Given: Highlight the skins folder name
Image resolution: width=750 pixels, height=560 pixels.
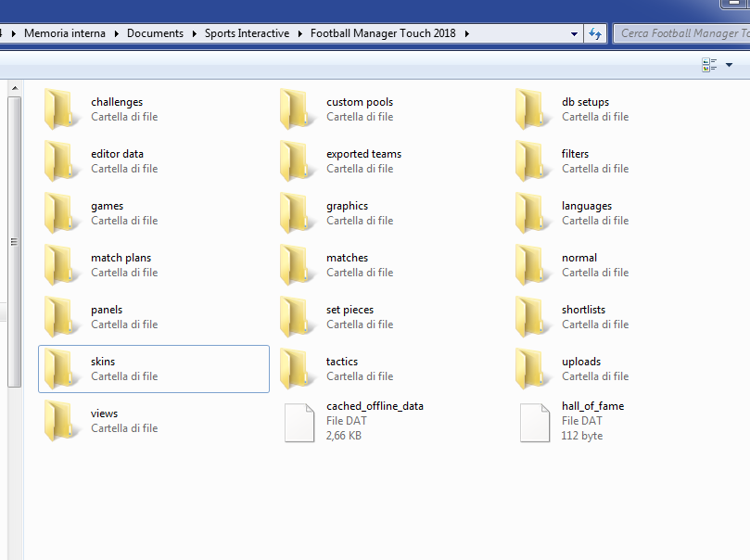Looking at the screenshot, I should pyautogui.click(x=103, y=362).
